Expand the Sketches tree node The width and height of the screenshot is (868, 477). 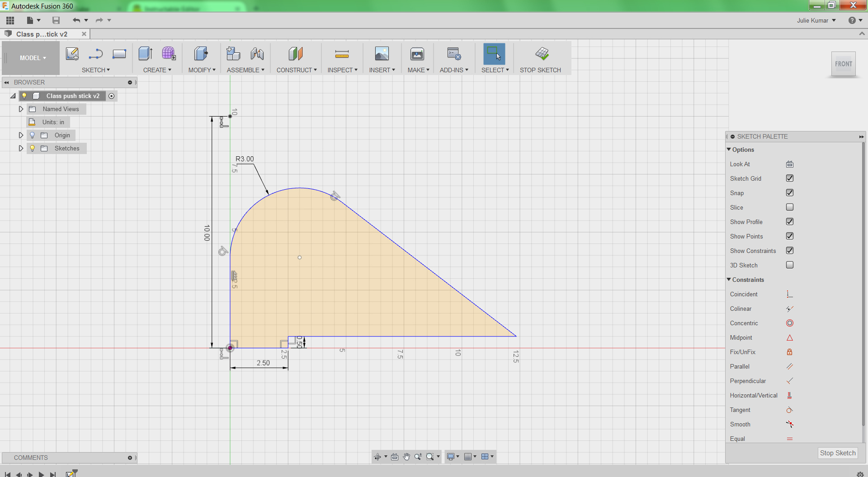point(21,148)
